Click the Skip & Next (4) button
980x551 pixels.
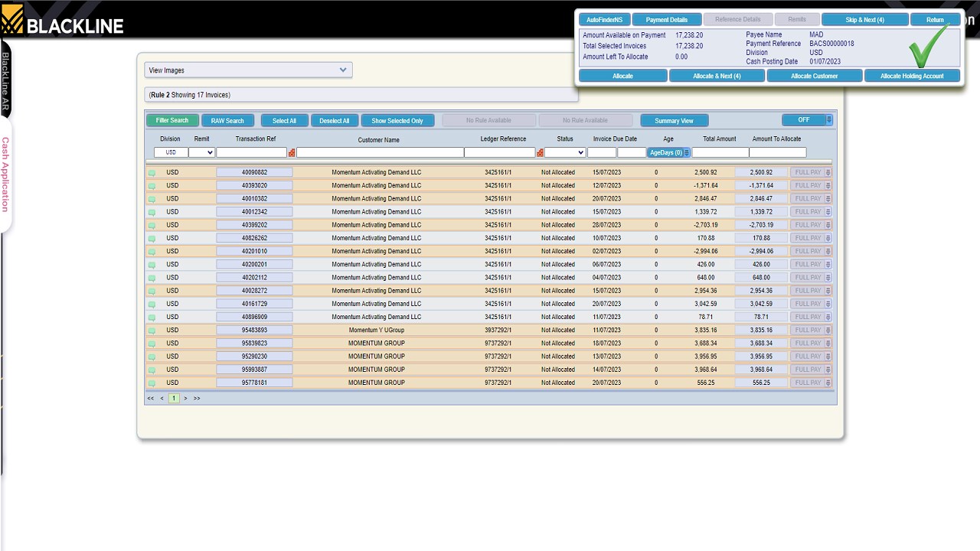[x=864, y=20]
